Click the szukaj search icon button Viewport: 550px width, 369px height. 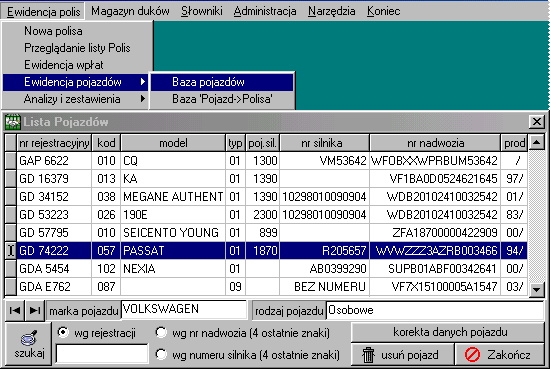tap(29, 344)
